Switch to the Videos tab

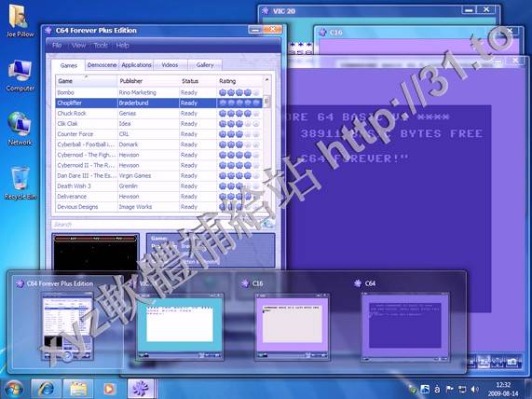click(x=170, y=65)
